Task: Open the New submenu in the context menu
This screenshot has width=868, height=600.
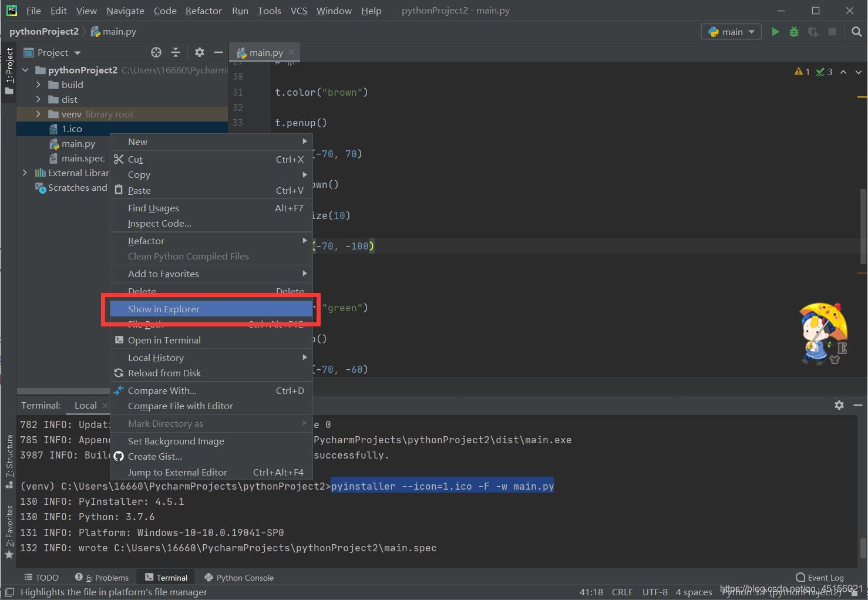Action: (211, 141)
